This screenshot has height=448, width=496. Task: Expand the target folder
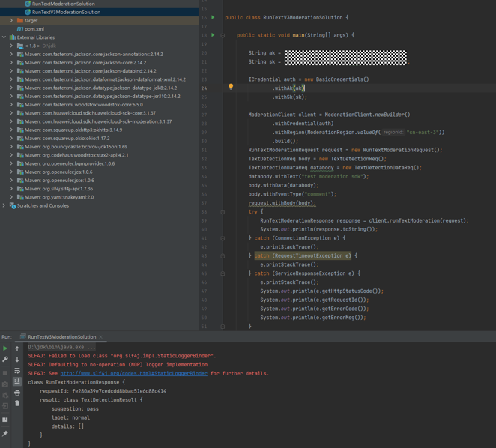click(11, 20)
